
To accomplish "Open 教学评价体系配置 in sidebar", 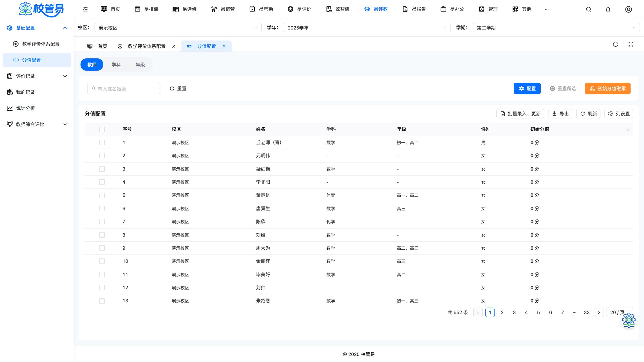I will pyautogui.click(x=37, y=44).
